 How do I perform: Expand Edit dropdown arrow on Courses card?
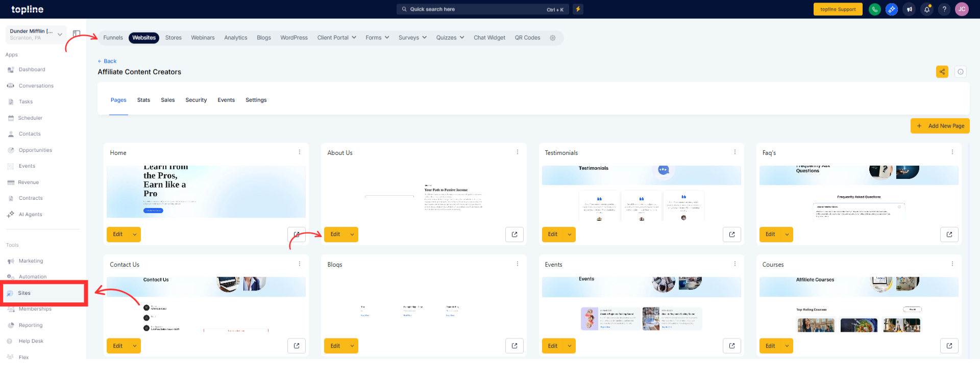point(787,346)
